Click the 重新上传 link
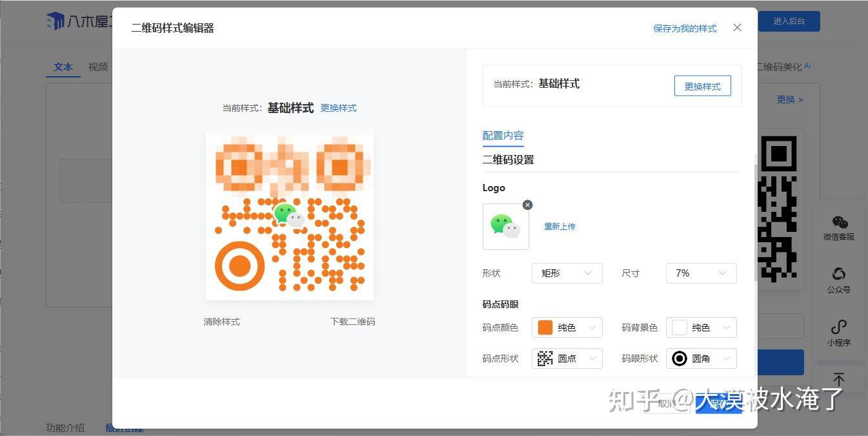 [x=560, y=227]
